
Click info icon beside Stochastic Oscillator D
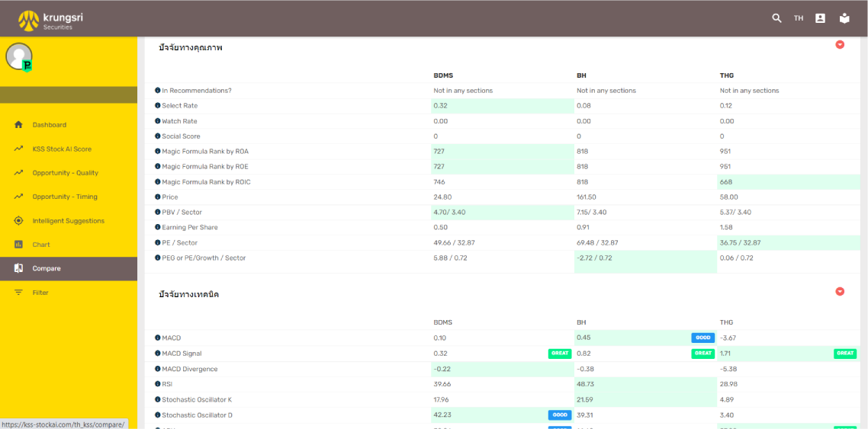tap(158, 415)
